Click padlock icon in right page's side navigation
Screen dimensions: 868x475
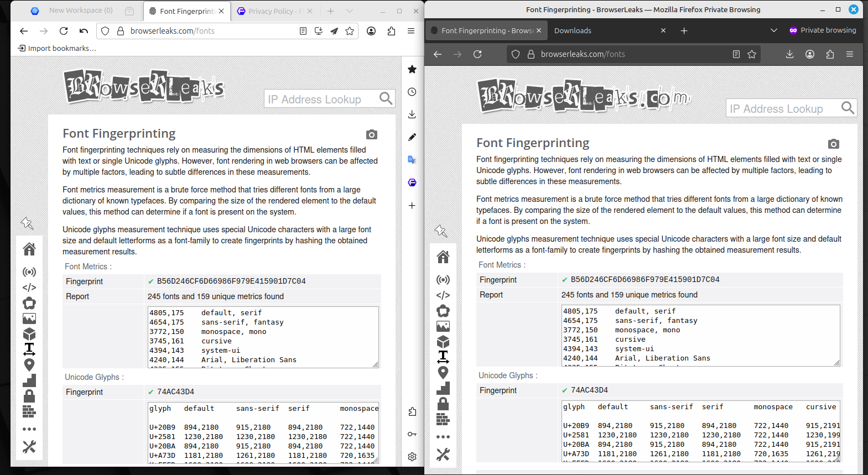click(443, 404)
